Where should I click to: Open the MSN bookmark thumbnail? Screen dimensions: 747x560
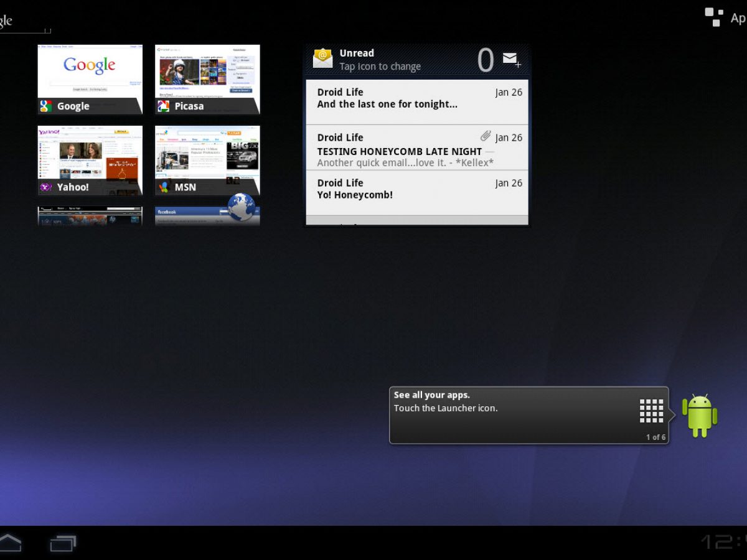(207, 161)
